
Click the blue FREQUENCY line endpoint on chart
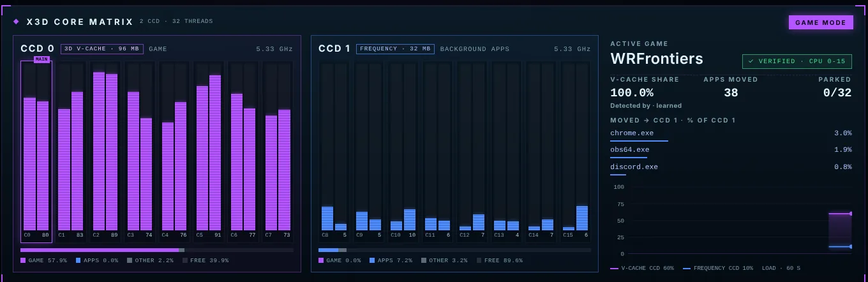(851, 246)
